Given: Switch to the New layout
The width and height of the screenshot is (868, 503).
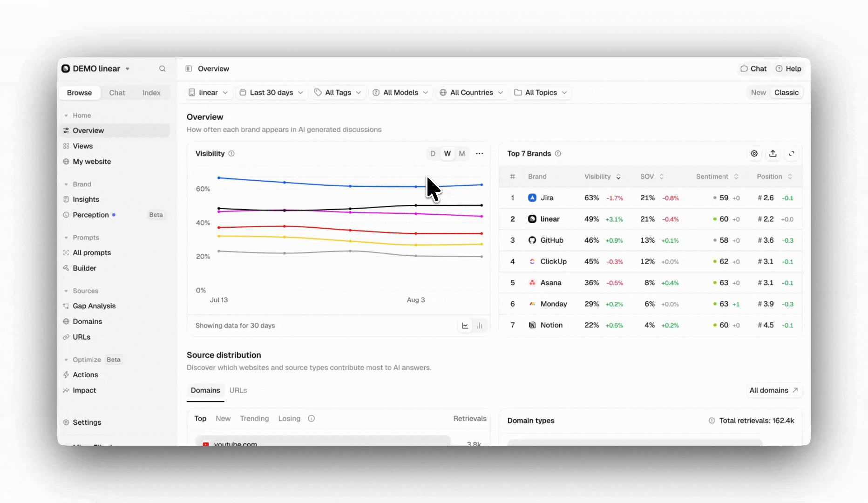Looking at the screenshot, I should pyautogui.click(x=758, y=93).
